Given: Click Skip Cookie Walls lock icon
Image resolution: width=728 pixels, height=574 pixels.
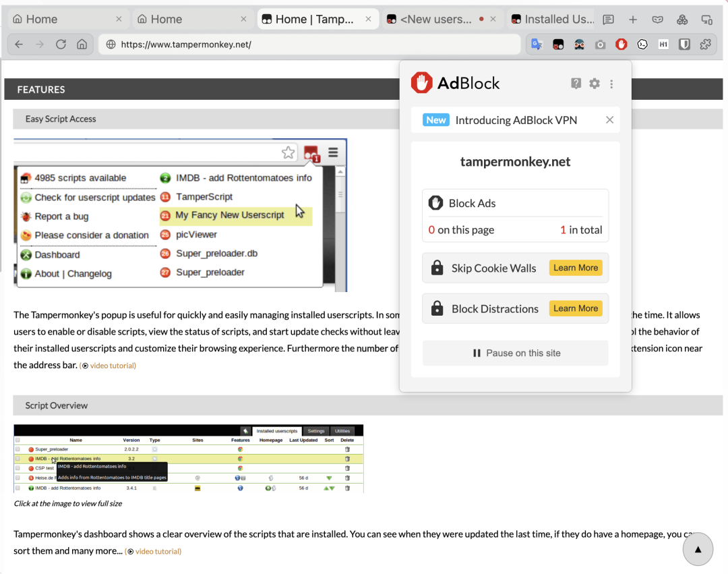Looking at the screenshot, I should 437,268.
